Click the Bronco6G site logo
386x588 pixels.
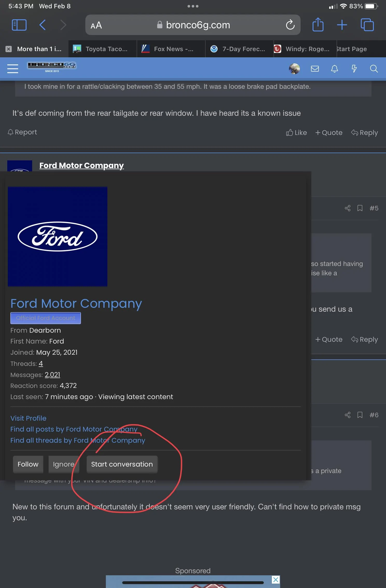click(52, 67)
